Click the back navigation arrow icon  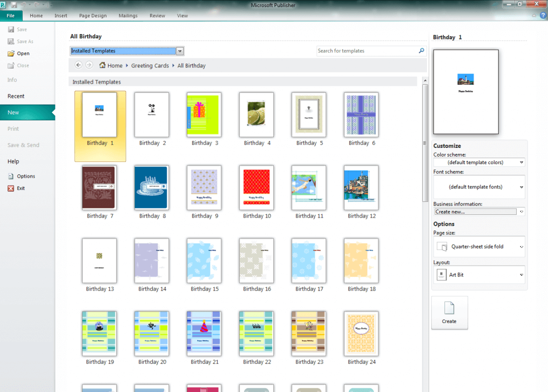[78, 65]
